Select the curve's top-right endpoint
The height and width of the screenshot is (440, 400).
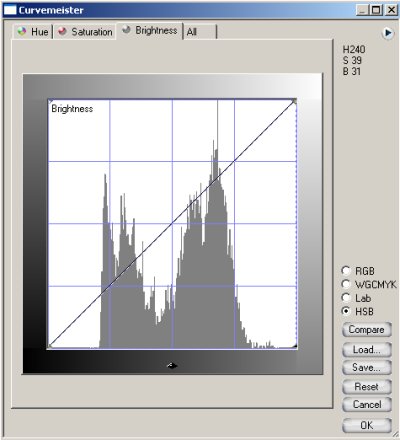tap(294, 101)
